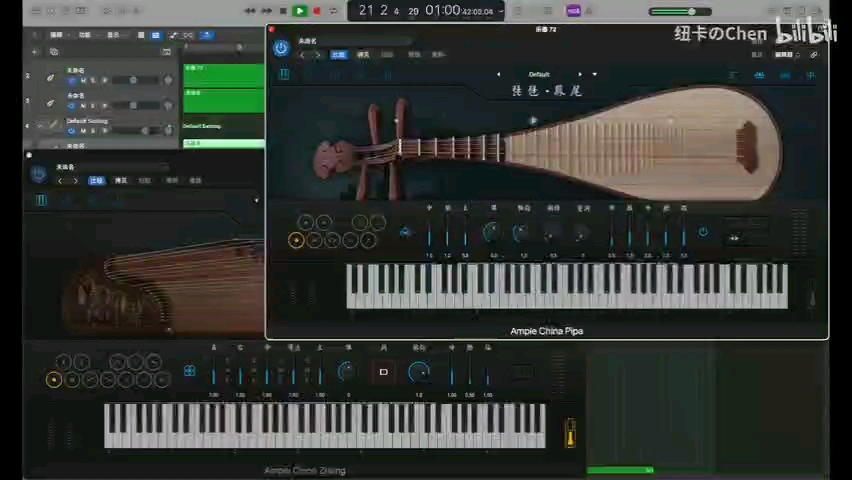Turn the first teal knob in Pipa controls

[492, 232]
